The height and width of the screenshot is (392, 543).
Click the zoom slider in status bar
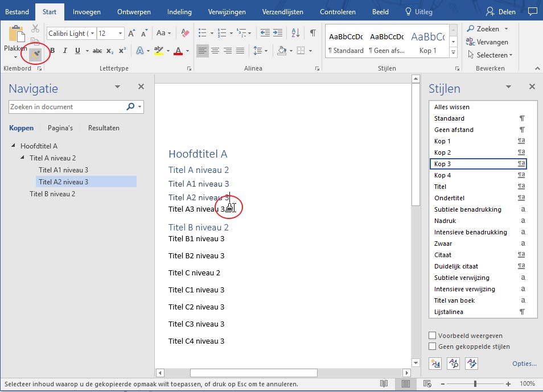tap(475, 384)
